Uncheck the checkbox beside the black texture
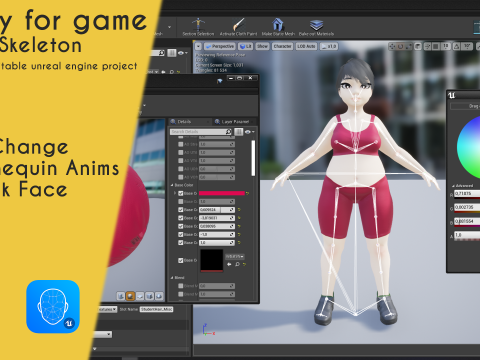Viewport: 480px width, 360px height. point(181,260)
